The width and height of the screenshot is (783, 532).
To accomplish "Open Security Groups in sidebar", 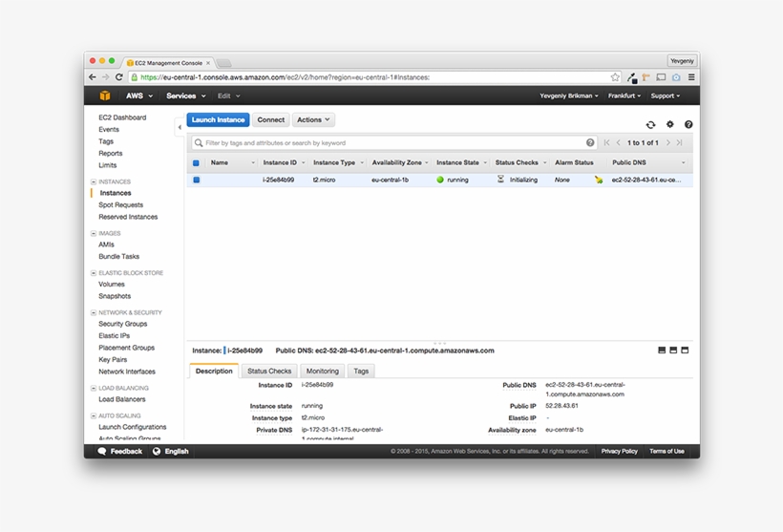I will pyautogui.click(x=123, y=324).
